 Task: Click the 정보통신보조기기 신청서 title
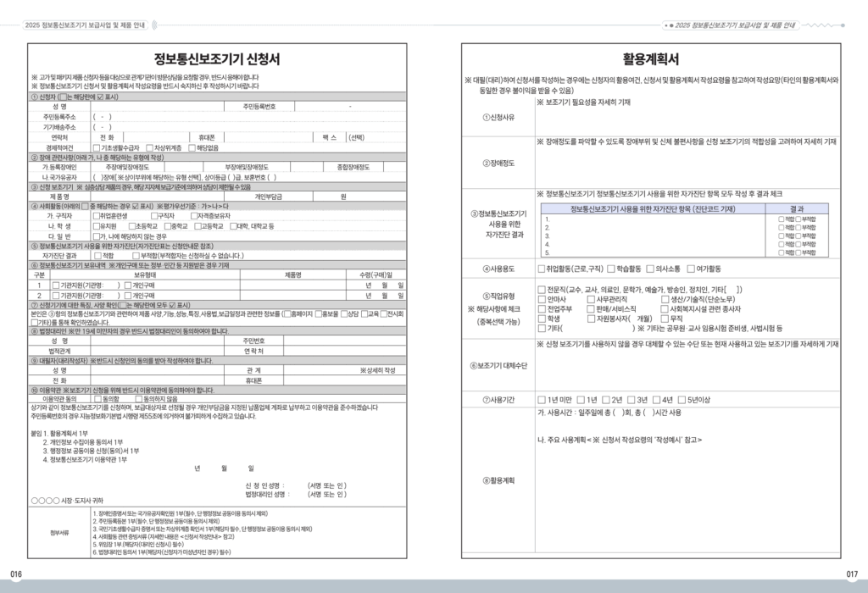click(217, 59)
